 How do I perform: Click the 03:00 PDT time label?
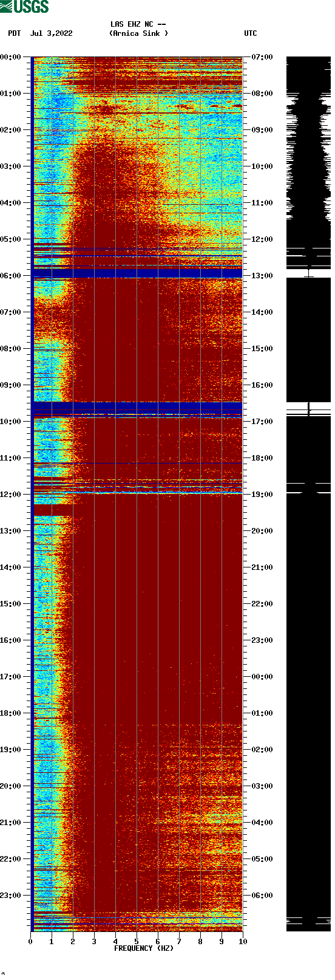pos(10,166)
